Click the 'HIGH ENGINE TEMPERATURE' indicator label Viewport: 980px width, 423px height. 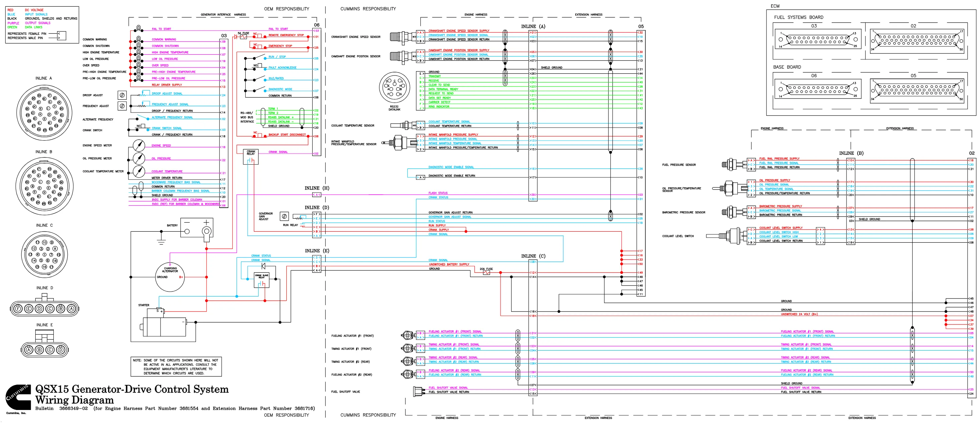101,52
